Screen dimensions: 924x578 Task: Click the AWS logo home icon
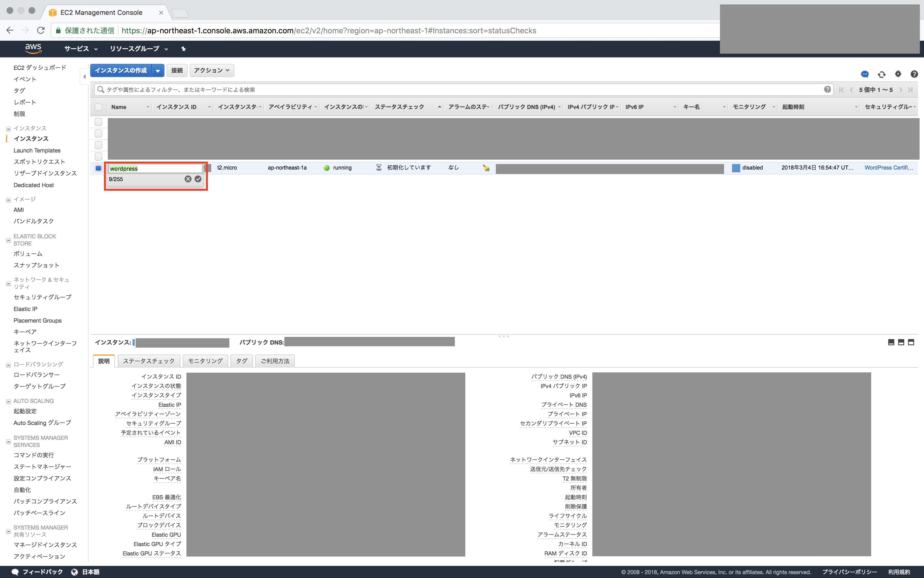click(x=33, y=48)
